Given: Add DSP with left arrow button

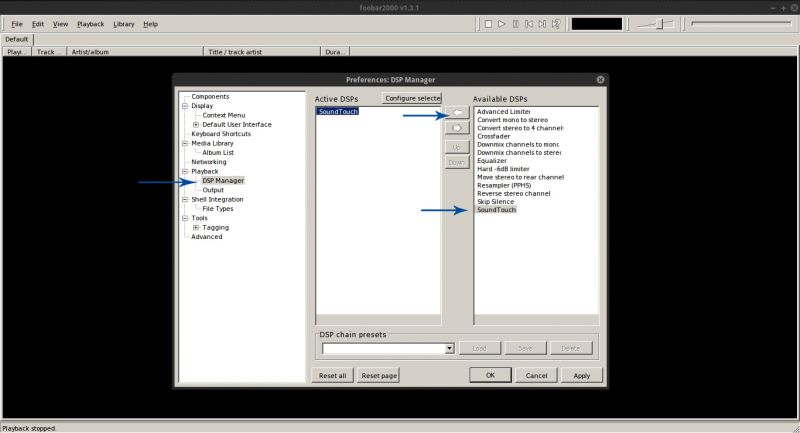Looking at the screenshot, I should coord(457,112).
